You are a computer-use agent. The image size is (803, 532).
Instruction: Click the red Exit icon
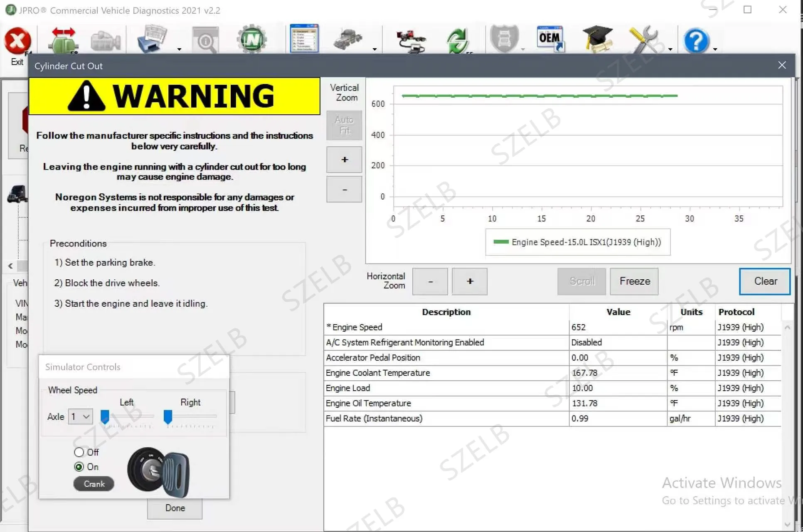[x=17, y=41]
